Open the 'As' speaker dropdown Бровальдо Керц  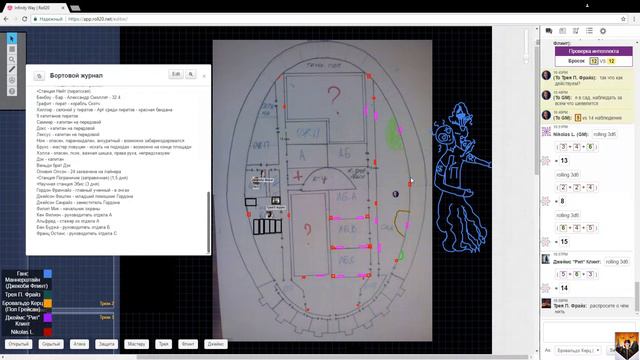[x=578, y=350]
